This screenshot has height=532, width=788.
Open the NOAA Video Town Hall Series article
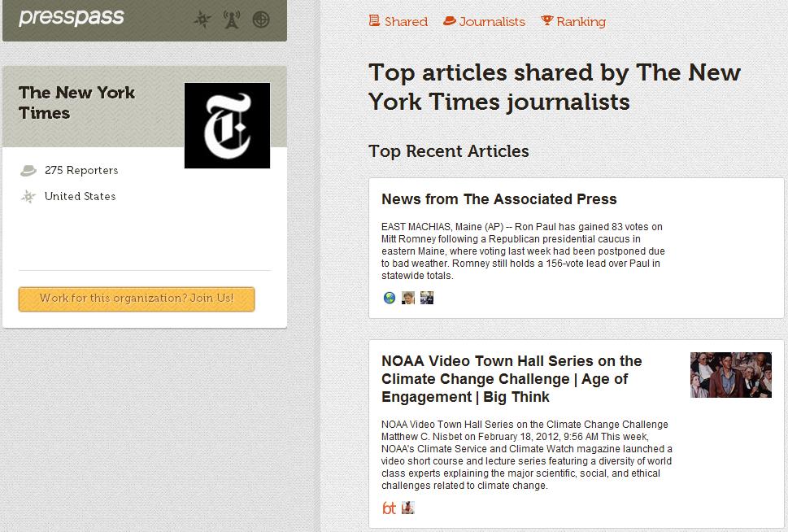pos(512,379)
